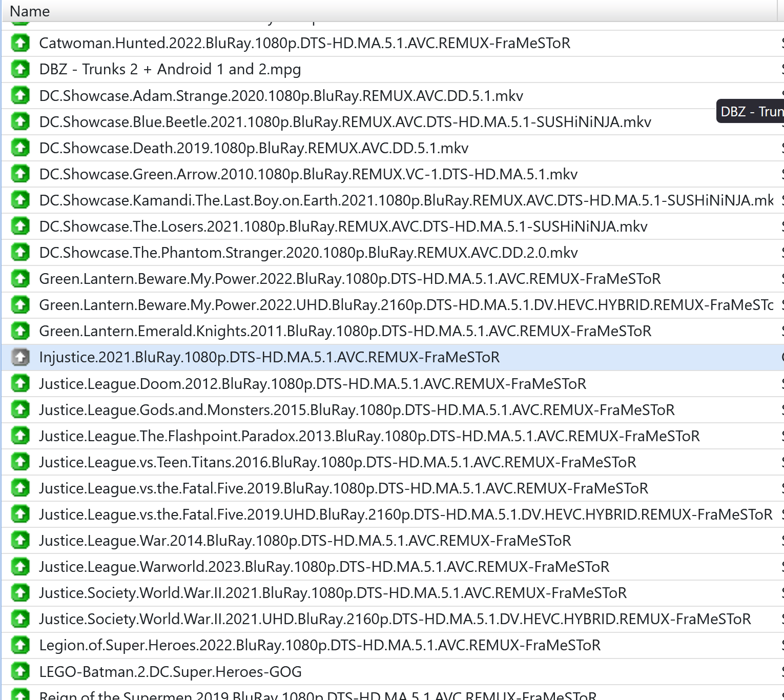
Task: Click the green icon beside Legion.of.Super.Heroes.2022
Action: 20,645
